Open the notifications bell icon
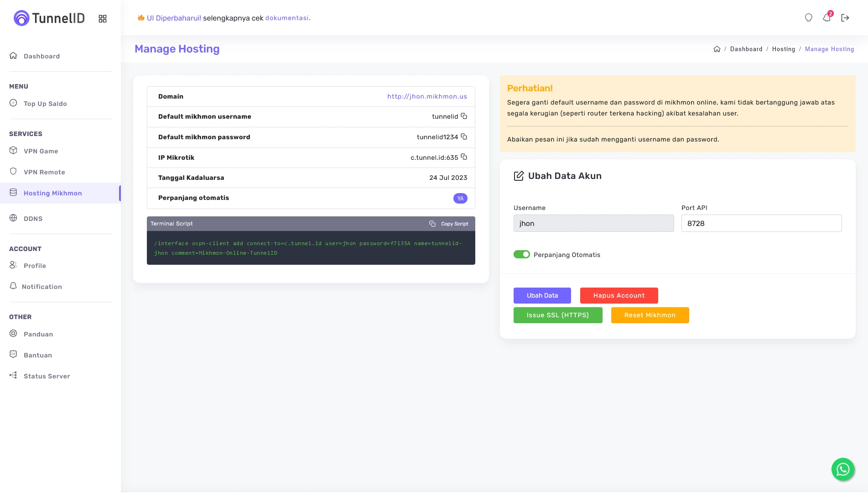 coord(827,17)
